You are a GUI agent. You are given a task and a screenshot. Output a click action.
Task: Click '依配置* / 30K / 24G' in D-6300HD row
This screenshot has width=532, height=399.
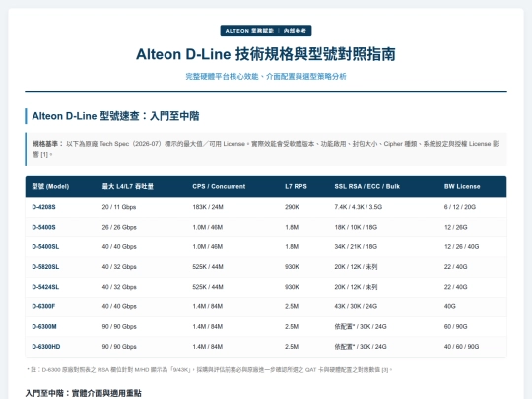tap(361, 347)
